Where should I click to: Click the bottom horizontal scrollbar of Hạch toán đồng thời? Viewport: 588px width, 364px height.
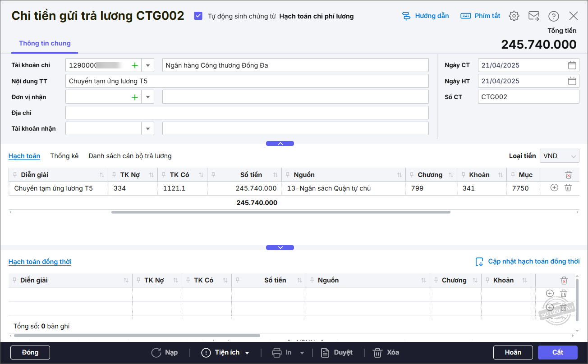(137, 335)
